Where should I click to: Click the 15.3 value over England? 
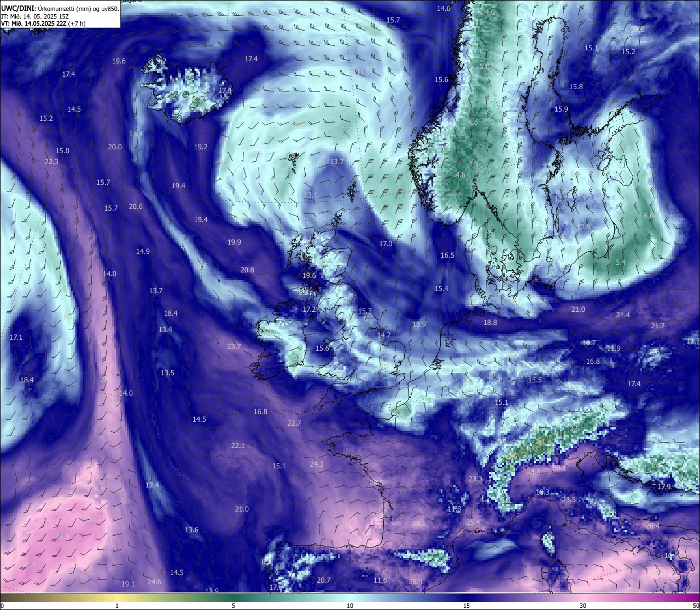click(365, 311)
